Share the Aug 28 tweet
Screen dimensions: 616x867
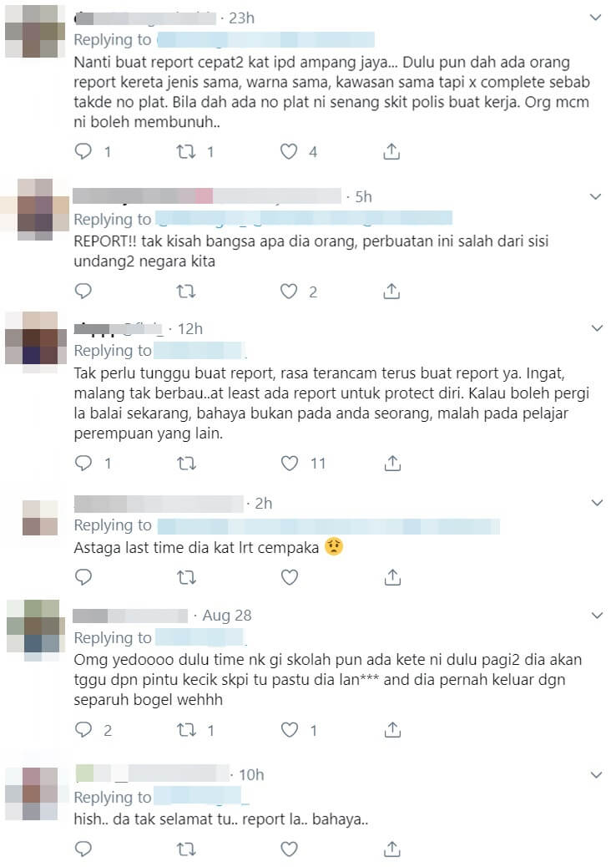point(391,730)
